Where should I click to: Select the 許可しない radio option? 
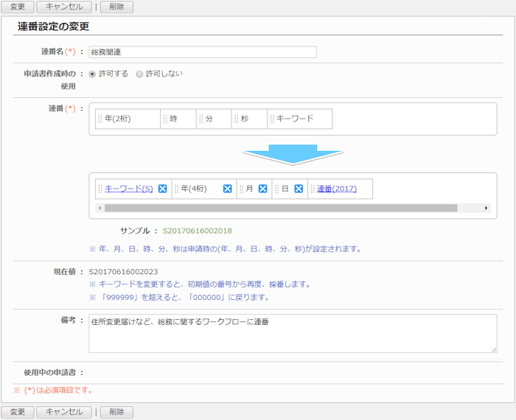(139, 74)
